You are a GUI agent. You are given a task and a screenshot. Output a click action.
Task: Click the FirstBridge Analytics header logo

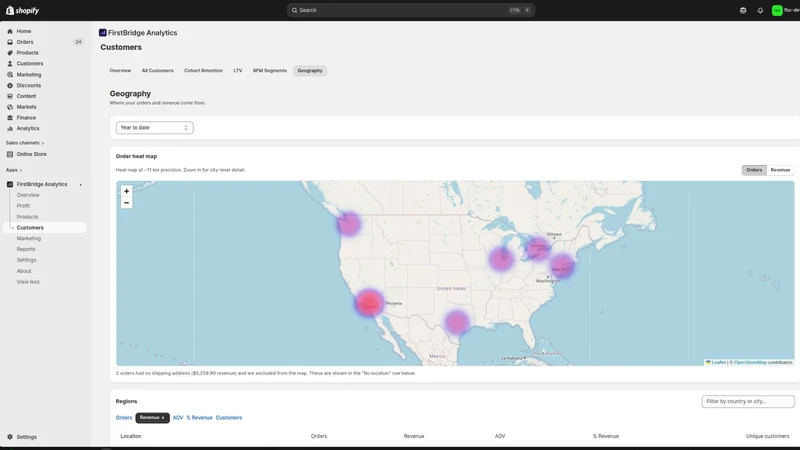point(103,33)
